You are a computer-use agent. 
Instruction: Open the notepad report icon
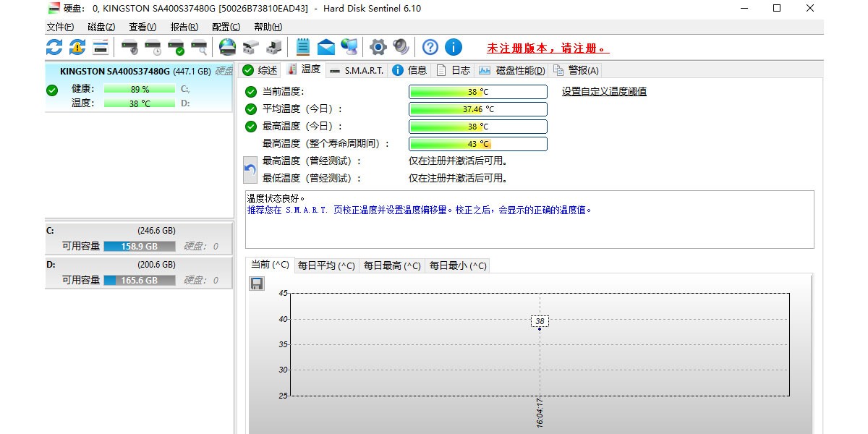[x=303, y=48]
